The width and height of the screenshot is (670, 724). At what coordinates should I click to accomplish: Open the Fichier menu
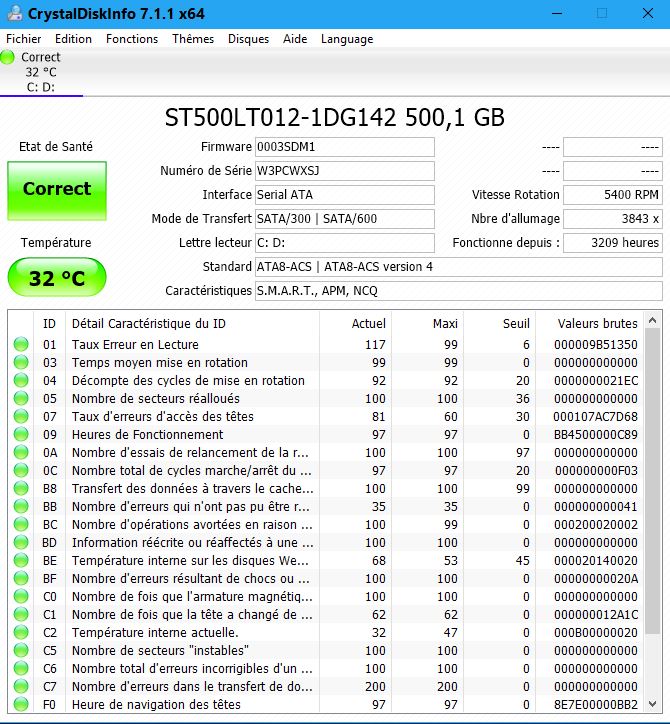pyautogui.click(x=24, y=39)
